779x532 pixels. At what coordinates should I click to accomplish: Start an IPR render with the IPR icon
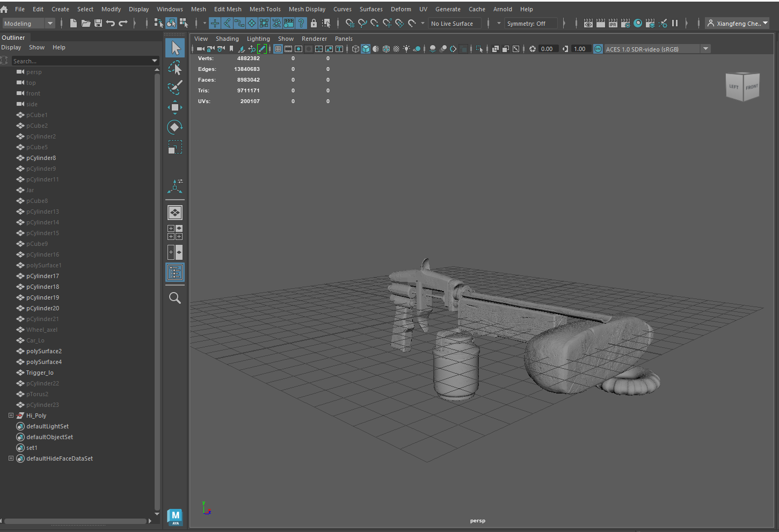[613, 23]
